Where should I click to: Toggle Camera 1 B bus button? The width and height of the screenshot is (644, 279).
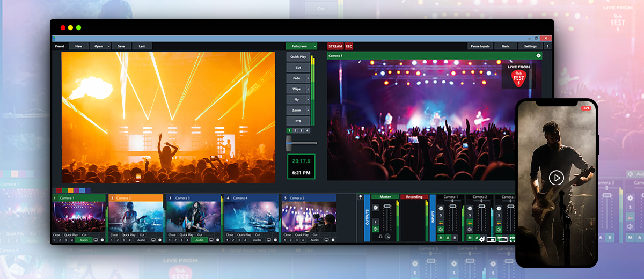point(455,238)
